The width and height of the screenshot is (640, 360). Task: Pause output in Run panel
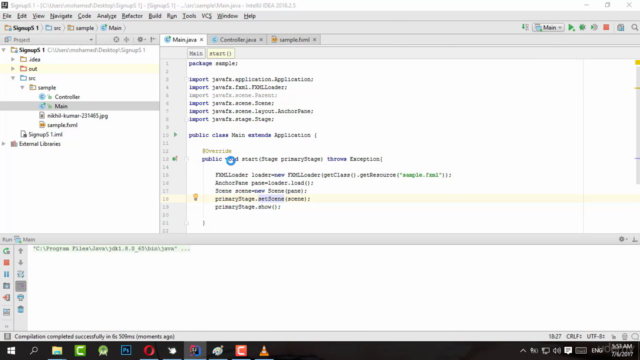tap(7, 274)
